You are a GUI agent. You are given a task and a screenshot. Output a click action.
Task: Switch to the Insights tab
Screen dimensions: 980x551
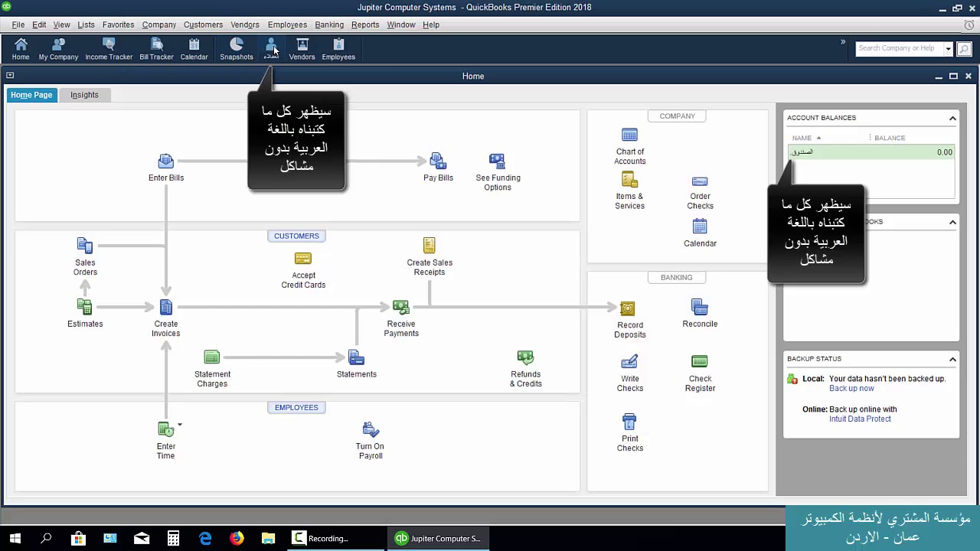pos(84,95)
